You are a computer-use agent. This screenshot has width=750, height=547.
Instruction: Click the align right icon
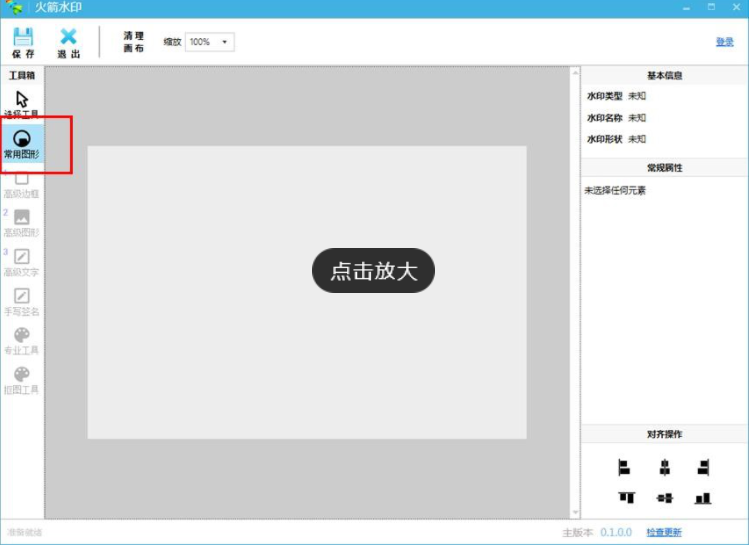[703, 467]
